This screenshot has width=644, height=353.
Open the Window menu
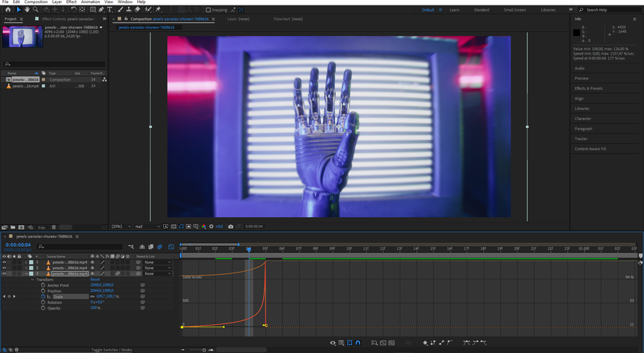(125, 2)
